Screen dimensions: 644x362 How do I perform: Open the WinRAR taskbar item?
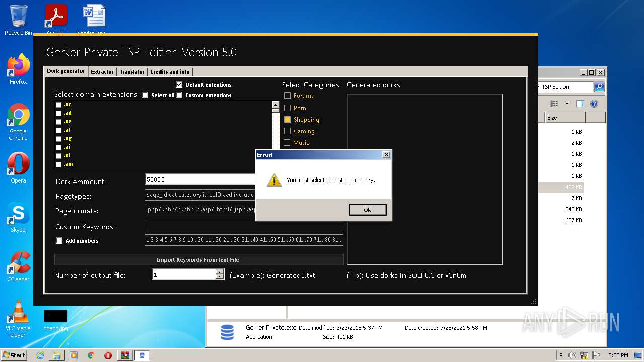tap(125, 355)
